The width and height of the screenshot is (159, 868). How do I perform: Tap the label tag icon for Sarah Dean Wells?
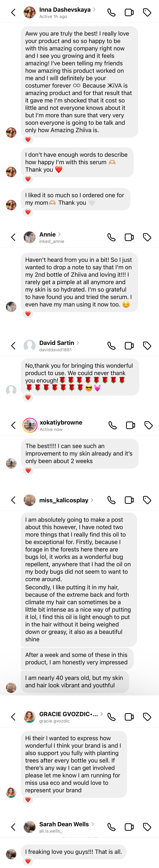[147, 827]
